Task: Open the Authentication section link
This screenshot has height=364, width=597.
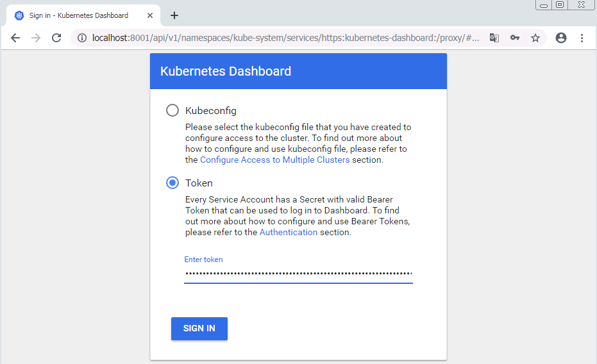Action: point(288,232)
